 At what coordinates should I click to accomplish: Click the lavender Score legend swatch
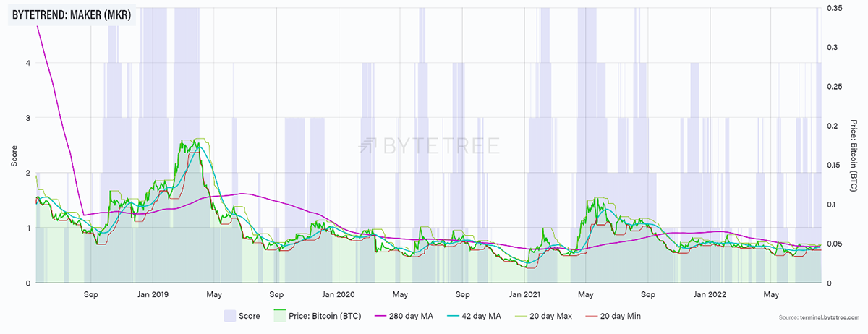click(229, 316)
